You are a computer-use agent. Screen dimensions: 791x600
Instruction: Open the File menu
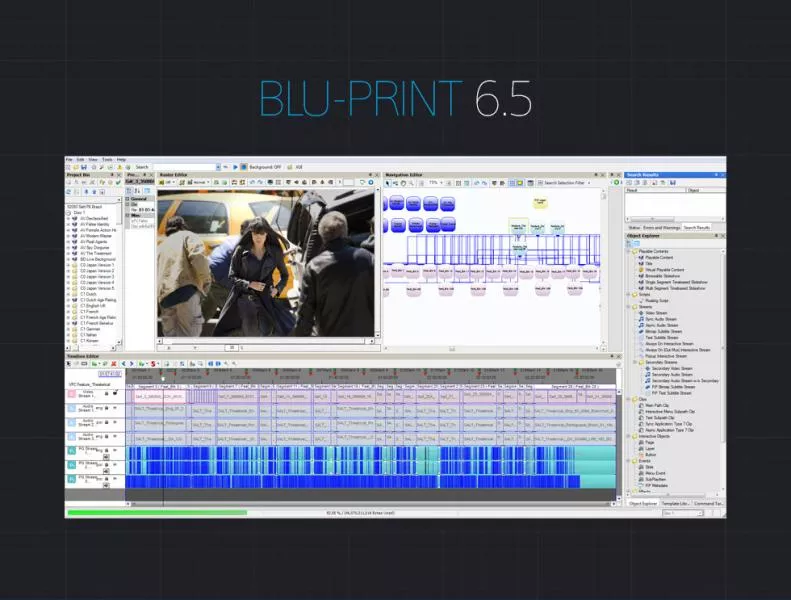(70, 159)
